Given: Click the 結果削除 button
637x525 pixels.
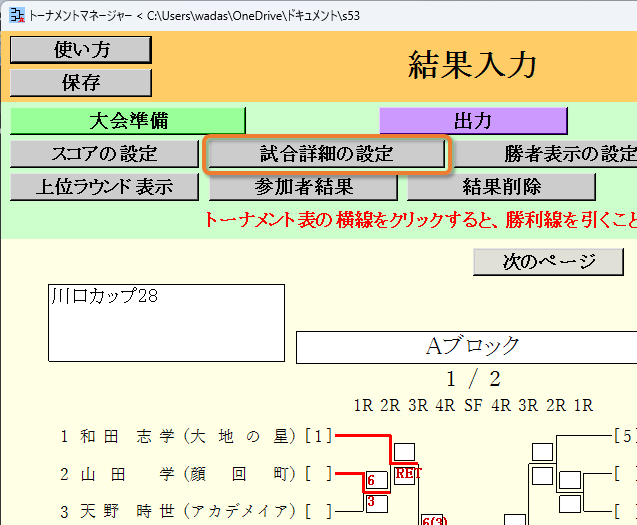Looking at the screenshot, I should 501,187.
